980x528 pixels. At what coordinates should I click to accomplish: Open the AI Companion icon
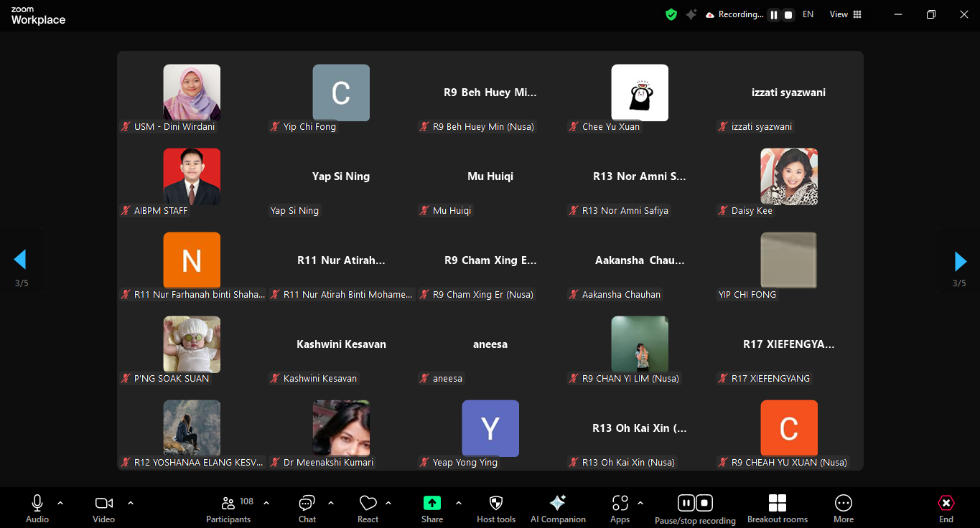(558, 503)
